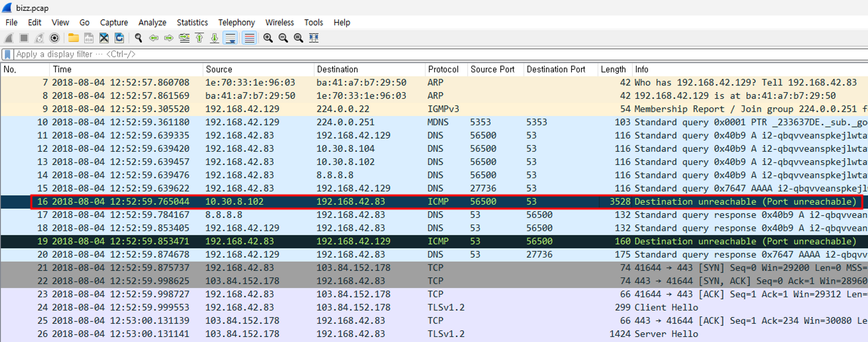Screen dimensions: 868x342
Task: Go back in packet history arrow
Action: coord(154,38)
